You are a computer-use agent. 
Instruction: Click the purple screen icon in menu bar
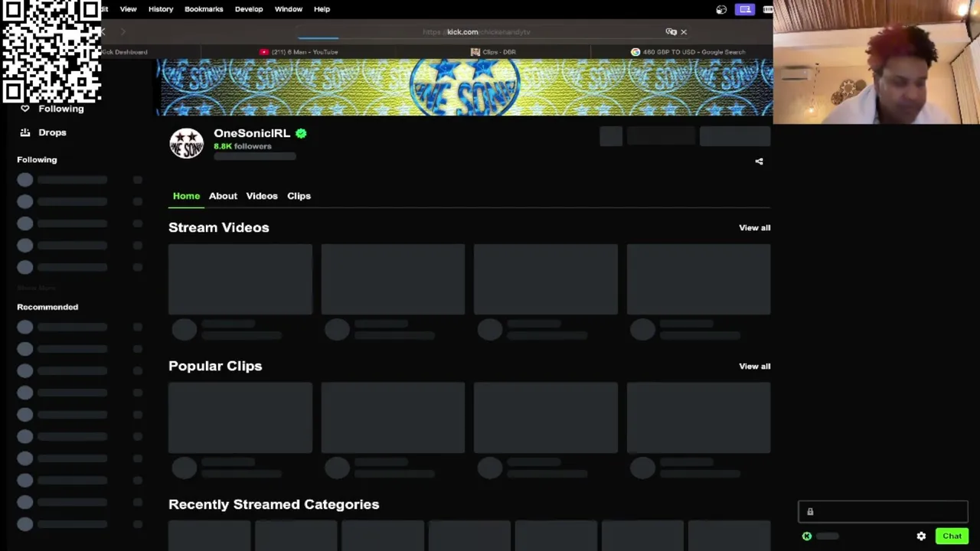click(x=745, y=9)
